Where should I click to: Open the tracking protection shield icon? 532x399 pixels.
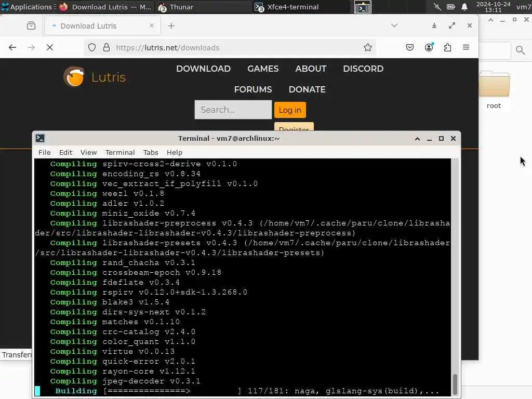92,47
